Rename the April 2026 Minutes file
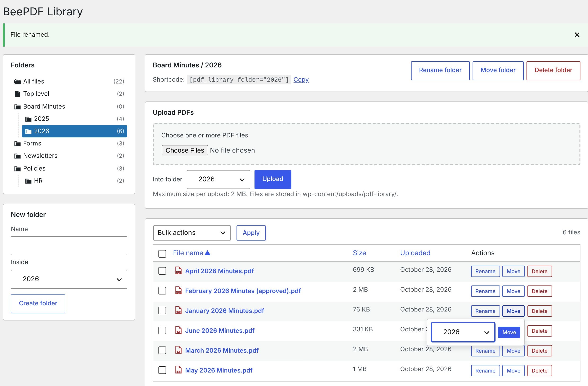Screen dimensions: 588x386 (485, 271)
